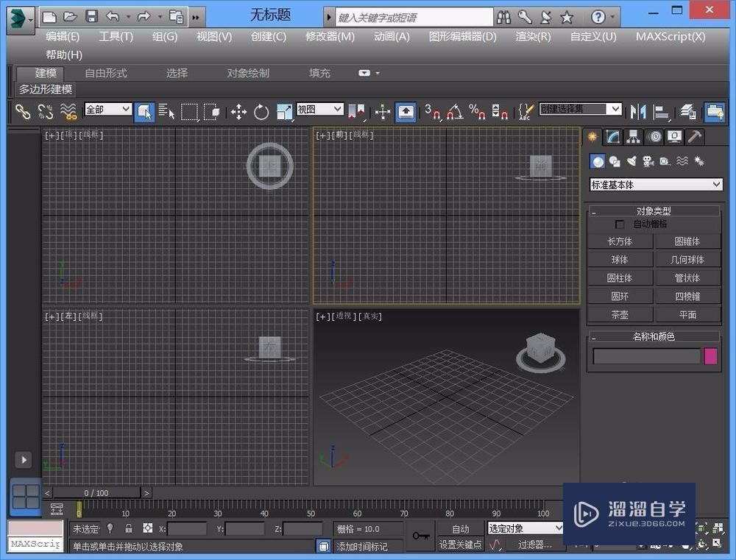Select the Cameras category icon
The height and width of the screenshot is (560, 736).
(648, 161)
